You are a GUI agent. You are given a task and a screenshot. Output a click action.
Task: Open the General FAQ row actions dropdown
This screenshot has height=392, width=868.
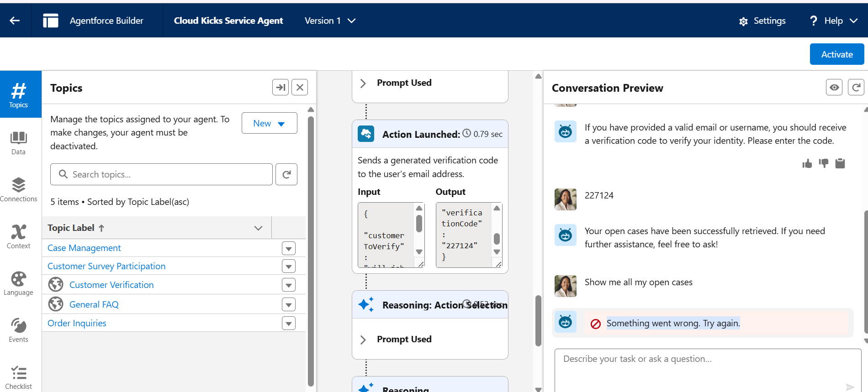[x=288, y=304]
